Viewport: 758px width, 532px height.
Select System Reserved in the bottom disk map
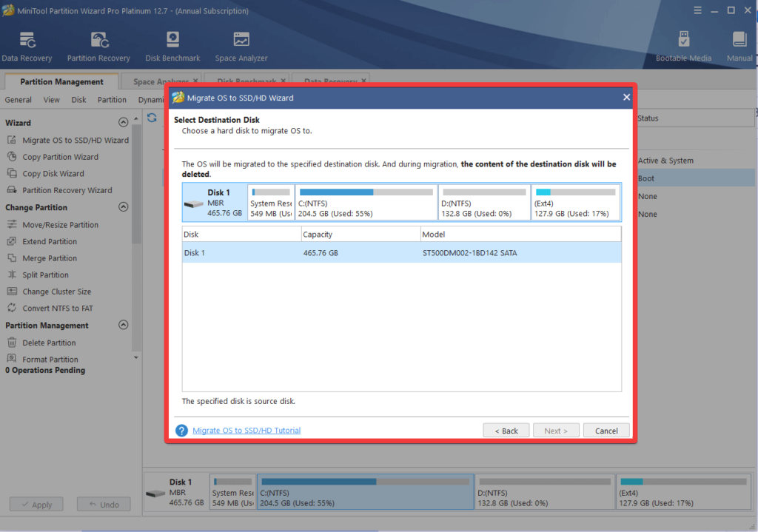(x=232, y=492)
